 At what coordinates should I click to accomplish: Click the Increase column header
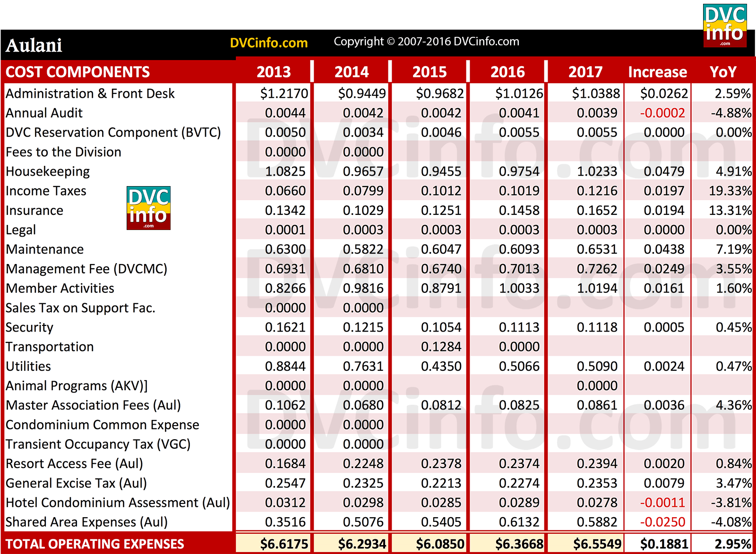[657, 72]
